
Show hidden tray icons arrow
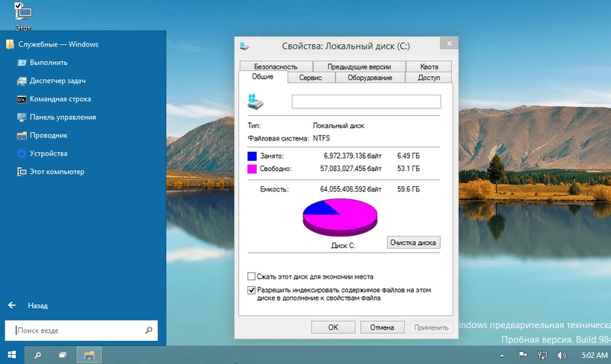(502, 355)
